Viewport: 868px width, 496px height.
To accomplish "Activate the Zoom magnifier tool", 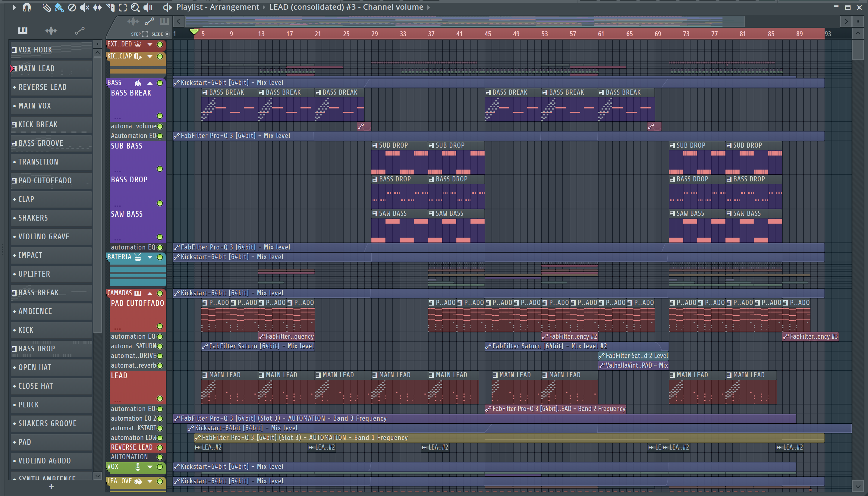I will [135, 7].
